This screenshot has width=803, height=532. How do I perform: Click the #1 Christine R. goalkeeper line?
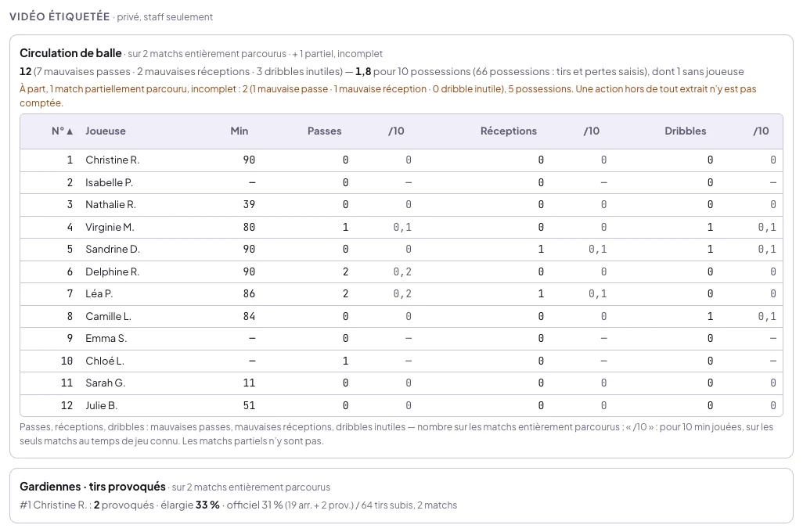coord(238,505)
